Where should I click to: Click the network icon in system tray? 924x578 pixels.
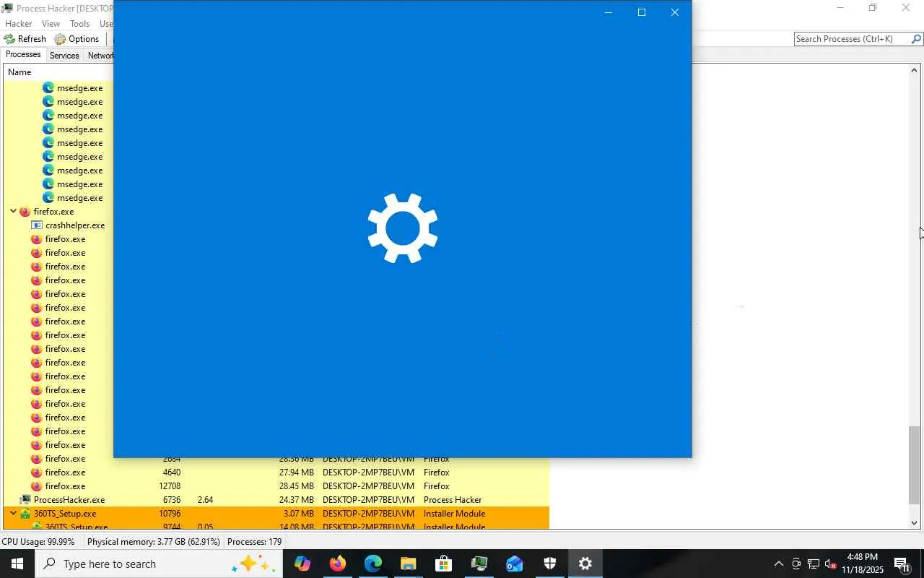coord(814,564)
